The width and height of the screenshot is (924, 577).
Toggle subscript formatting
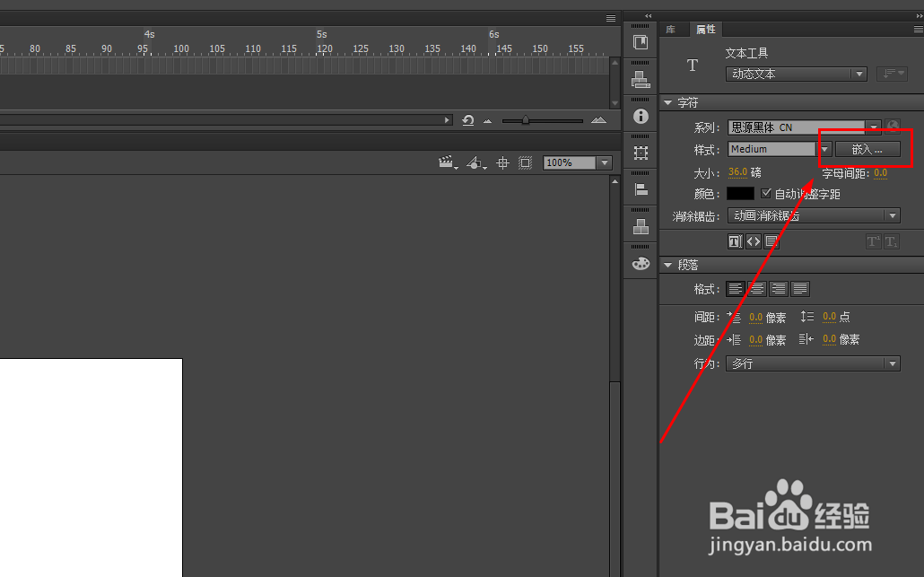pos(891,241)
